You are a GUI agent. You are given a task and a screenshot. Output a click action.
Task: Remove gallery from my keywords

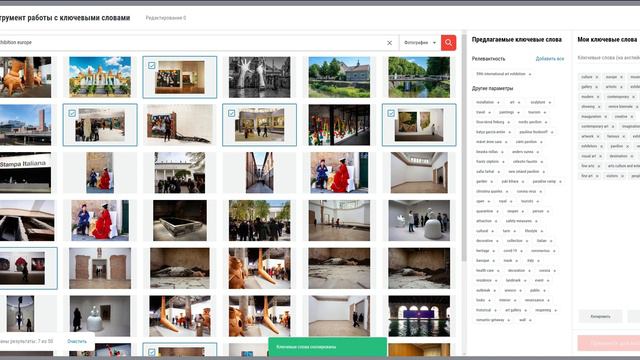(596, 87)
